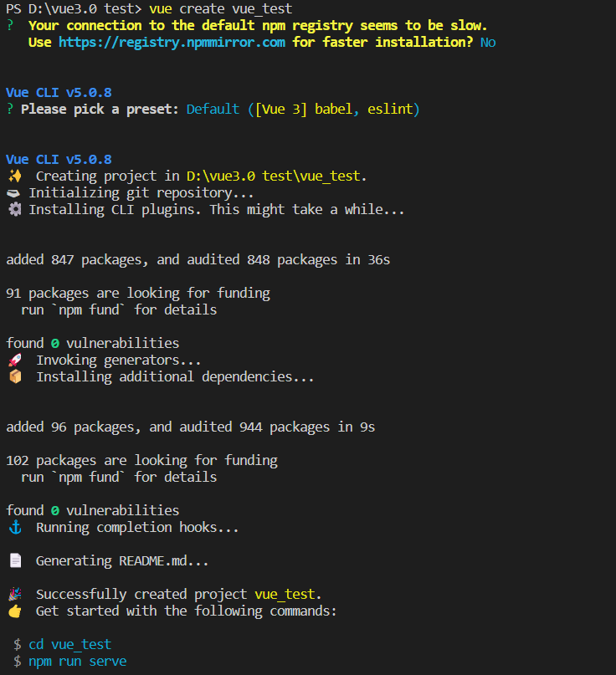Click the party popper emoji before Successfully created
The width and height of the screenshot is (616, 675).
tap(14, 594)
